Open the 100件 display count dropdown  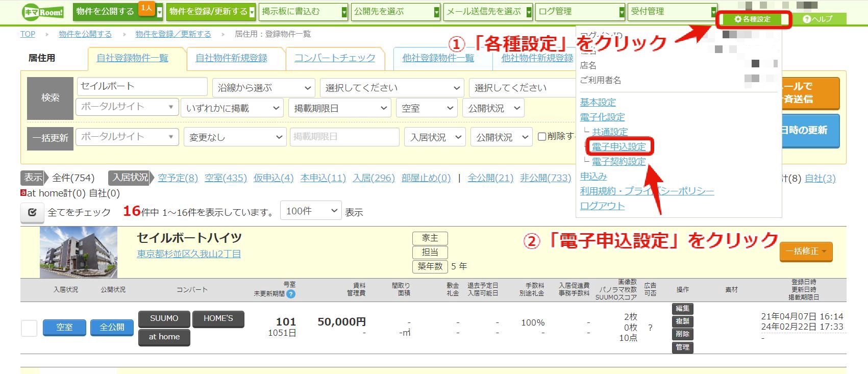(311, 211)
